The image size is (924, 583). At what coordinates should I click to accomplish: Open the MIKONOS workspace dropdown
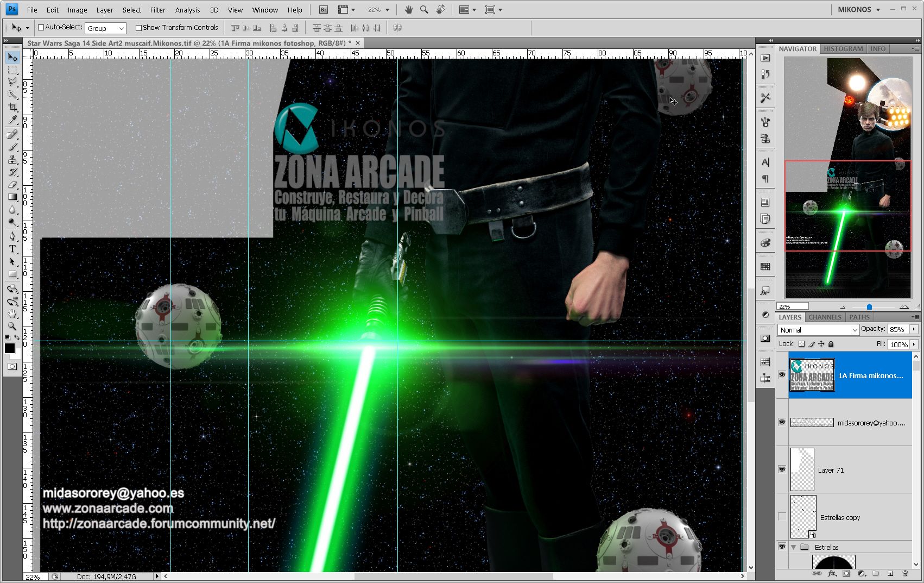click(x=859, y=10)
